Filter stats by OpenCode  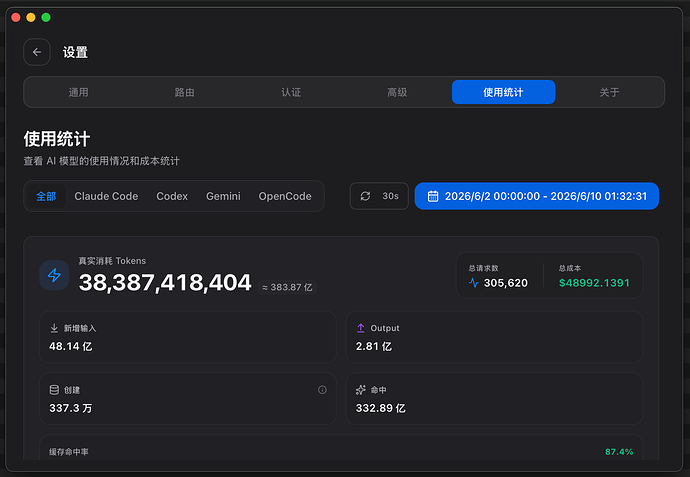[285, 196]
